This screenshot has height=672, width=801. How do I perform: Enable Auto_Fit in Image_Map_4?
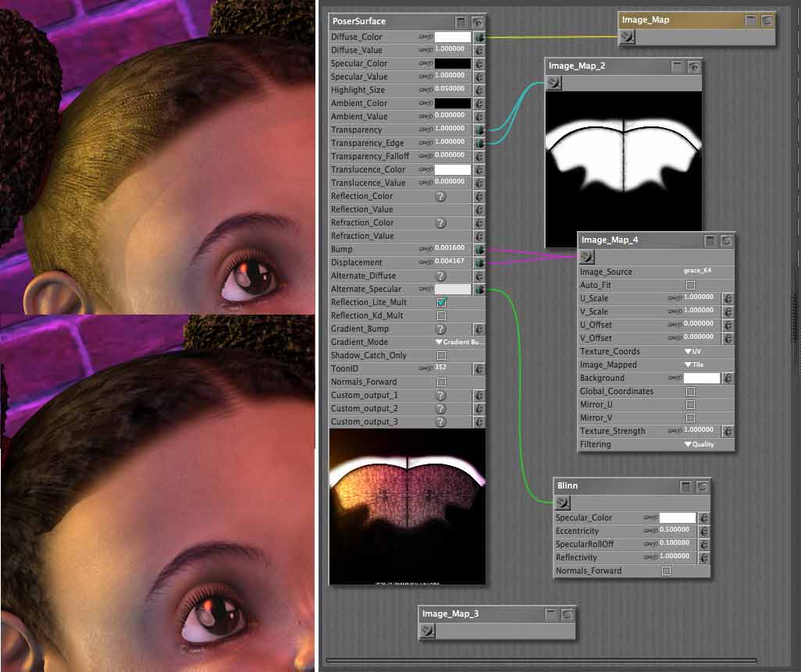tap(691, 285)
